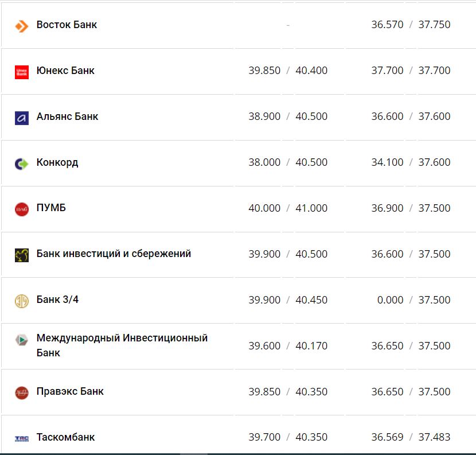The height and width of the screenshot is (455, 476).
Task: Click the Конкорд green arrow logo
Action: pos(21,164)
